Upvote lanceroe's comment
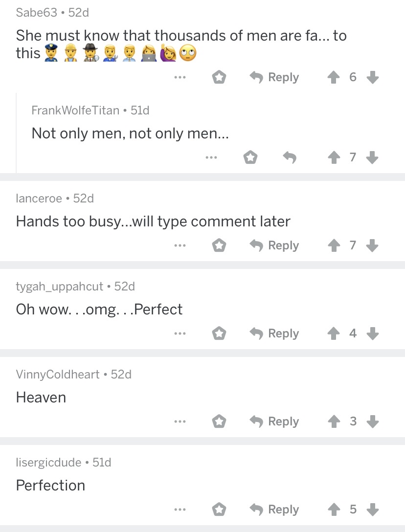The image size is (405, 532). (333, 245)
